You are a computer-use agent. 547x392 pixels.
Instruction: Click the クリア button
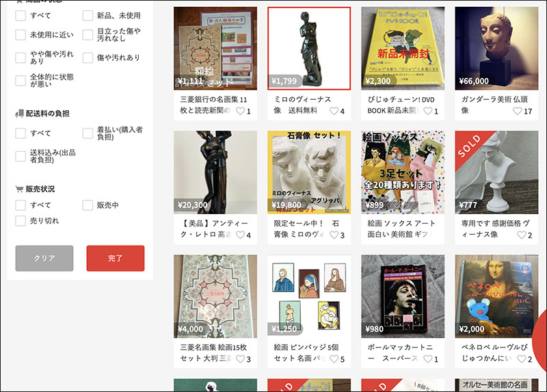pyautogui.click(x=44, y=259)
